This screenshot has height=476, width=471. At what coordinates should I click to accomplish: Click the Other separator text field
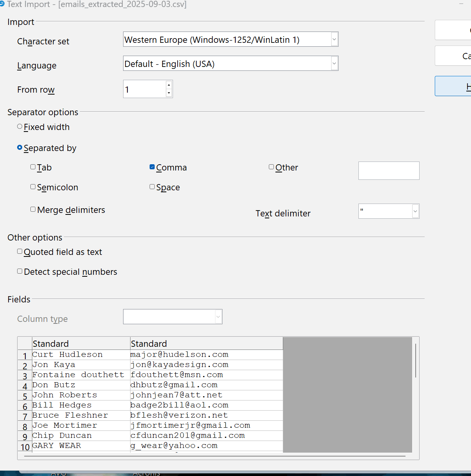(388, 170)
